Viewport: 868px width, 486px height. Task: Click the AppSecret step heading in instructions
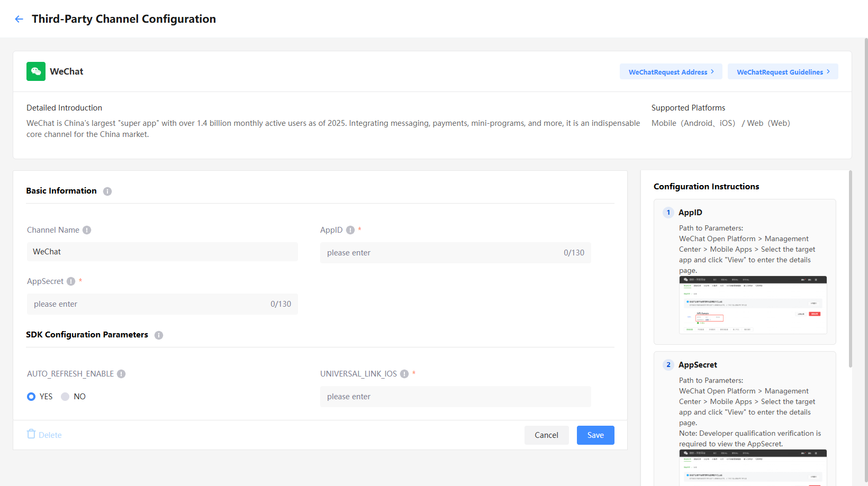point(698,365)
